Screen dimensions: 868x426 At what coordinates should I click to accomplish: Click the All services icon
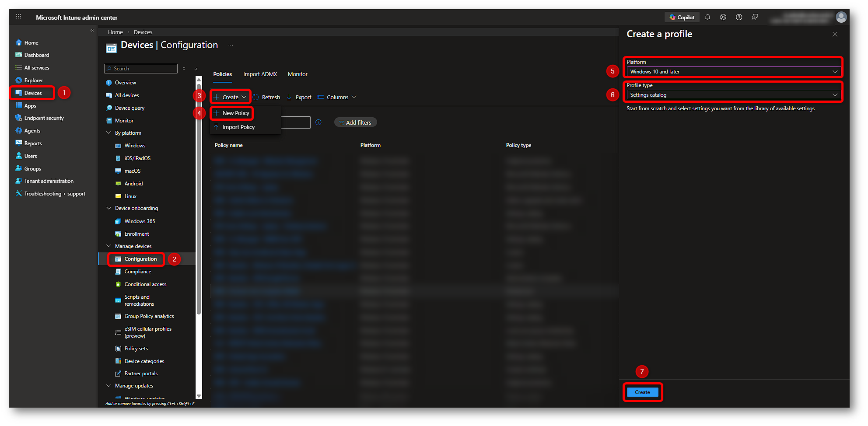click(x=19, y=68)
